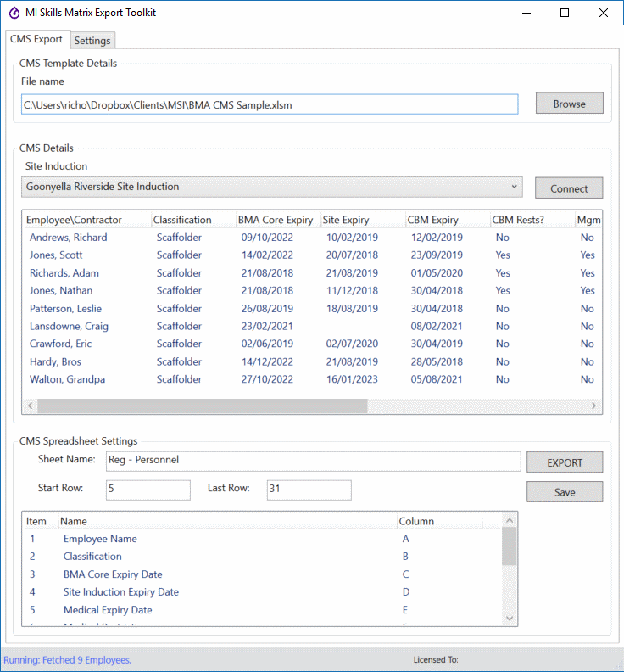Click the Browse button
624x672 pixels.
coord(569,104)
